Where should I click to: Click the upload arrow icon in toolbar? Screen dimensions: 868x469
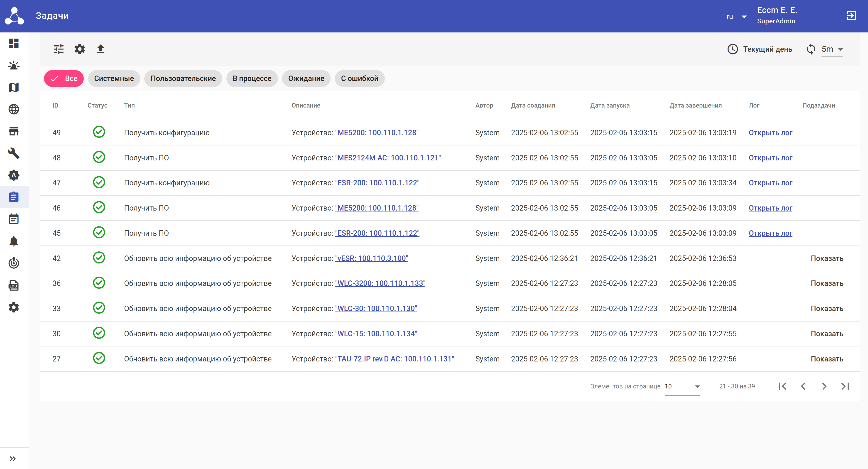101,49
